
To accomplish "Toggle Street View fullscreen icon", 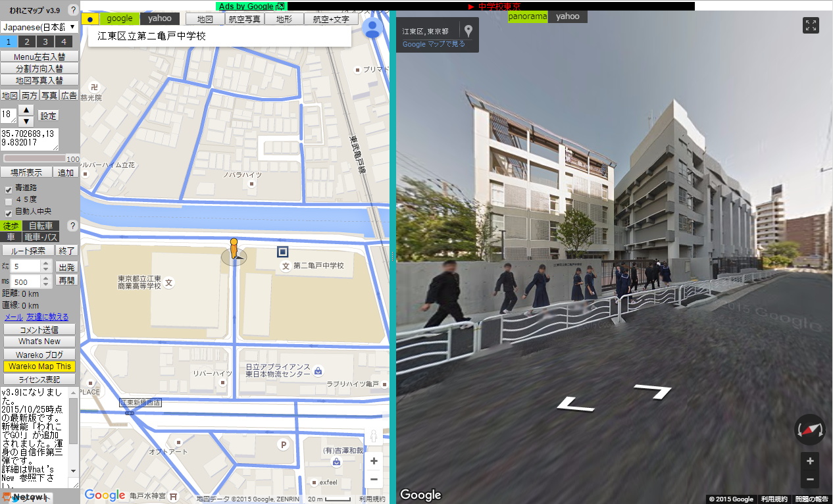I will pos(811,26).
